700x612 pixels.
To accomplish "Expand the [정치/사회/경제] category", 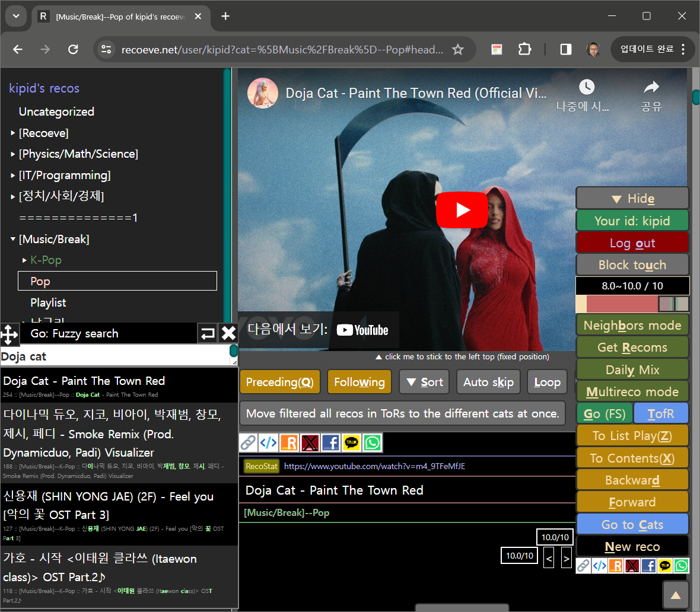I will [x=13, y=196].
